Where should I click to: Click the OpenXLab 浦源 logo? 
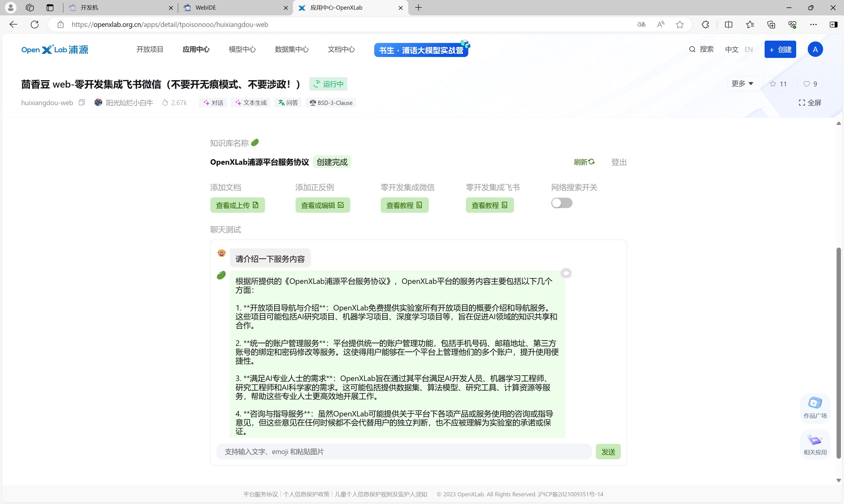(x=55, y=50)
